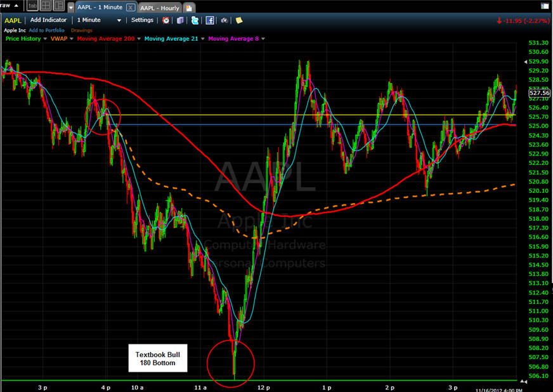The height and width of the screenshot is (392, 553).
Task: Open the sticky note icon
Action: 239,20
